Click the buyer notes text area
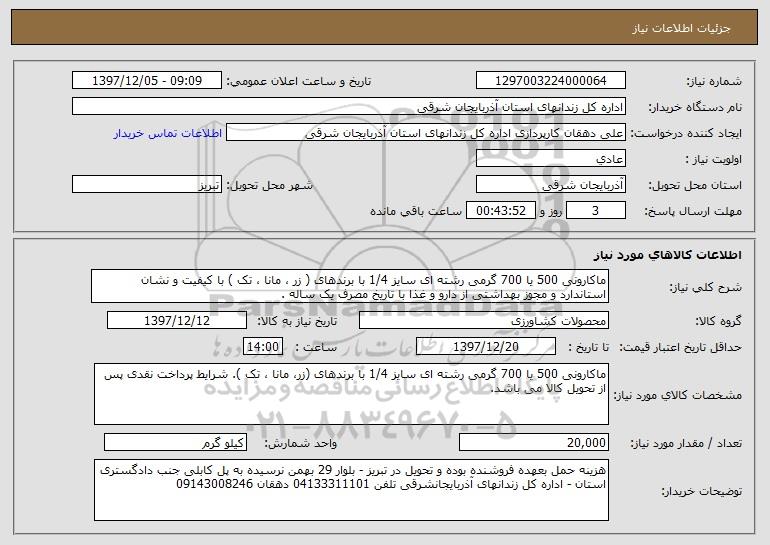This screenshot has height=545, width=770. (351, 490)
